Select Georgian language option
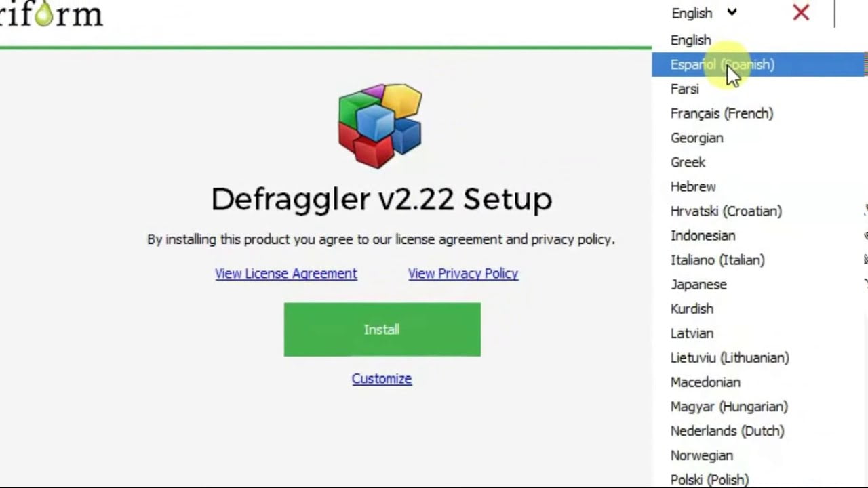 (x=759, y=138)
